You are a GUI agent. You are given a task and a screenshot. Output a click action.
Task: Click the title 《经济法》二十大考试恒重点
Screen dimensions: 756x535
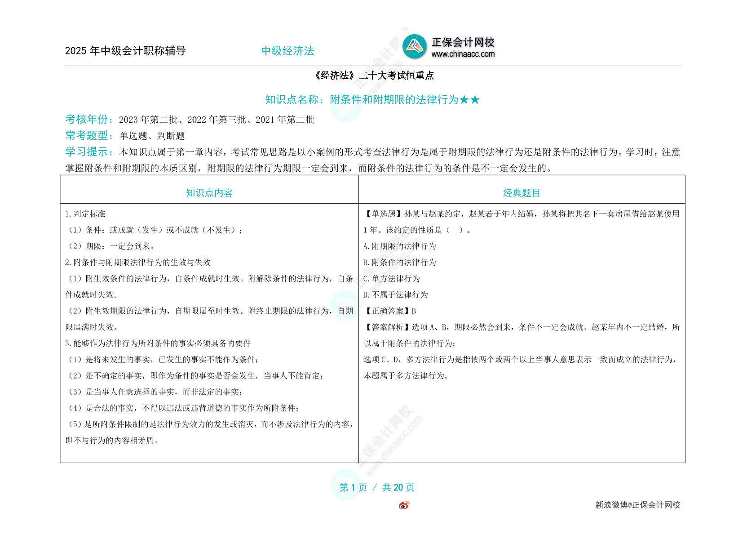coord(374,76)
